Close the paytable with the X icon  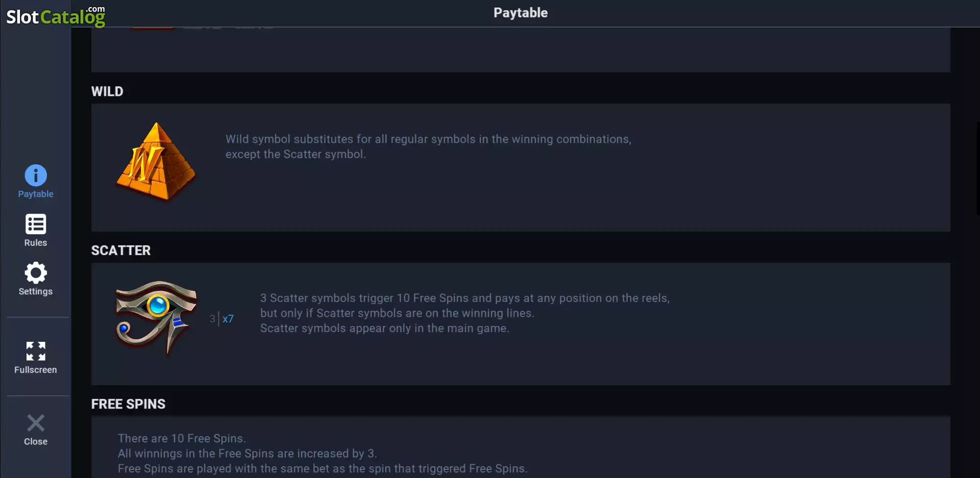(36, 423)
